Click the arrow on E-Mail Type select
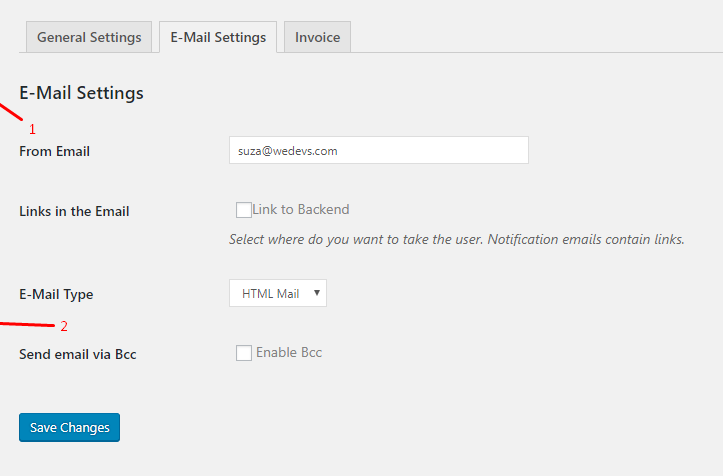Screen dimensions: 723x476 317,293
